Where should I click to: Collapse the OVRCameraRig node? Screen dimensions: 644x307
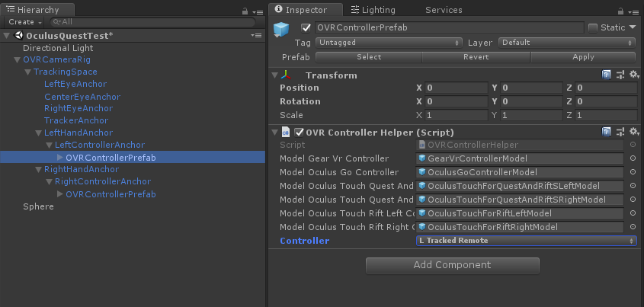17,60
